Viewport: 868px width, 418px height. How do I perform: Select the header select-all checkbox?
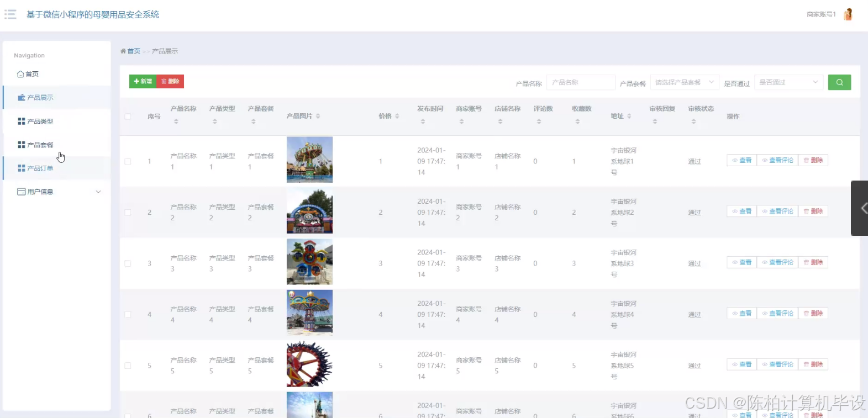click(x=128, y=117)
